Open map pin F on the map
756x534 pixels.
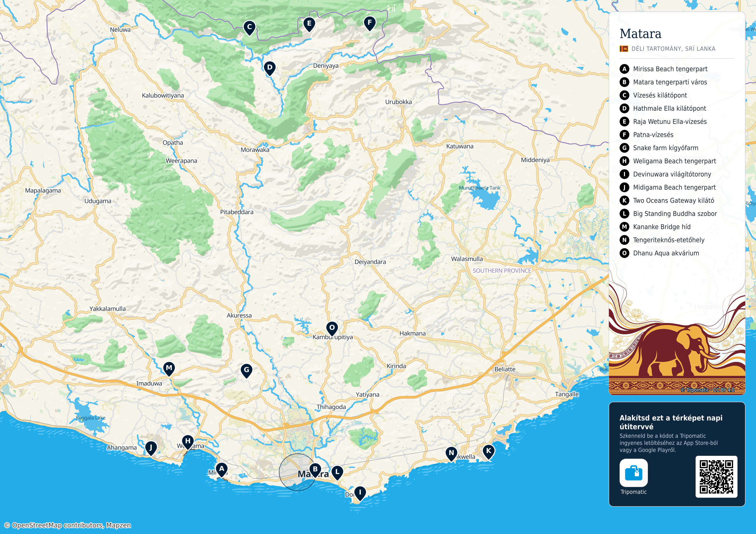pos(370,24)
